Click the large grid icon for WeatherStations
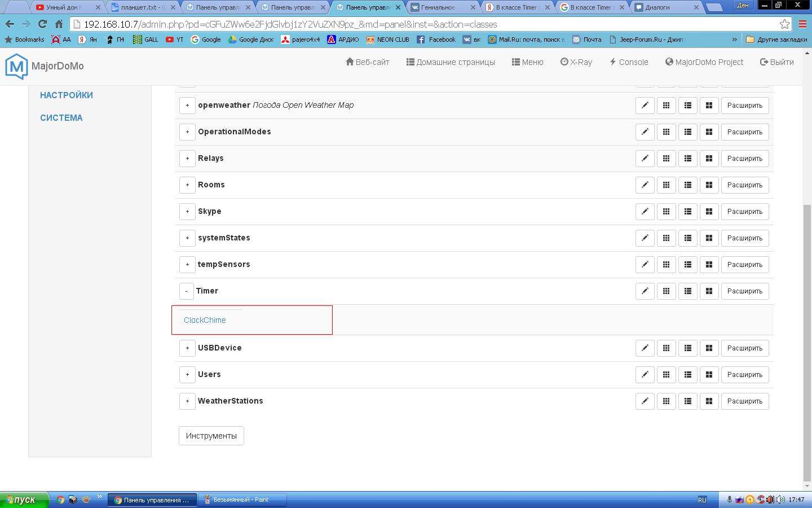This screenshot has height=508, width=812. 709,401
